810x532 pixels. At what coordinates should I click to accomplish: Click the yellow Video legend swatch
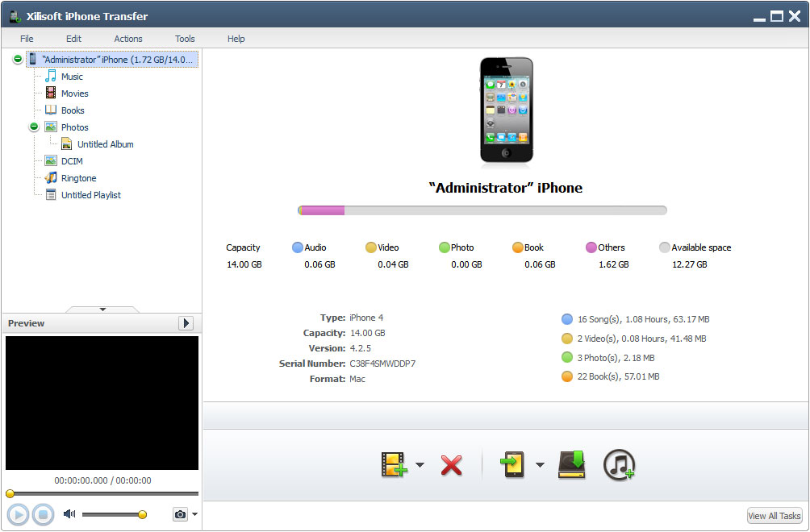pos(371,247)
